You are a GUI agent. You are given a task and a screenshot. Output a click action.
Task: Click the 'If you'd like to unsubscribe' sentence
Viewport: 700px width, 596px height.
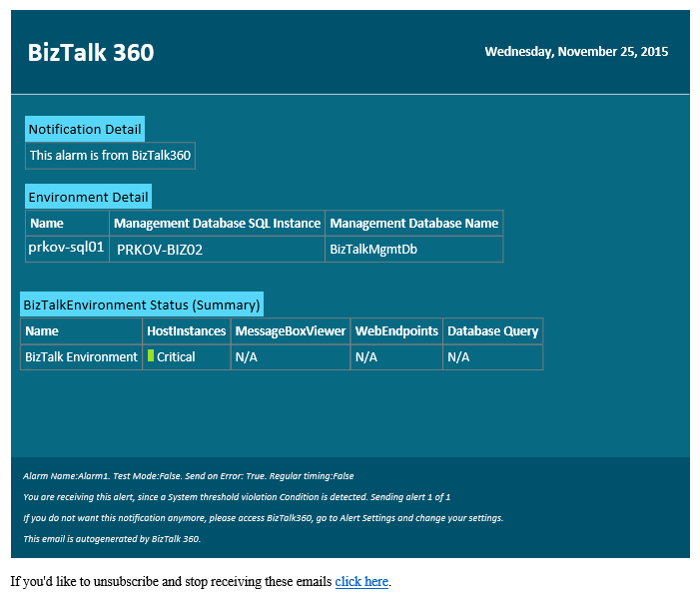tap(201, 581)
